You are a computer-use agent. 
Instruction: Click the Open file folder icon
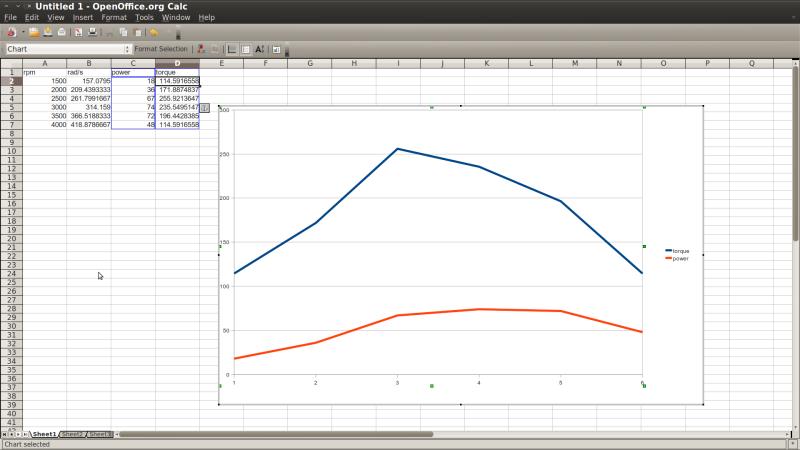[33, 32]
